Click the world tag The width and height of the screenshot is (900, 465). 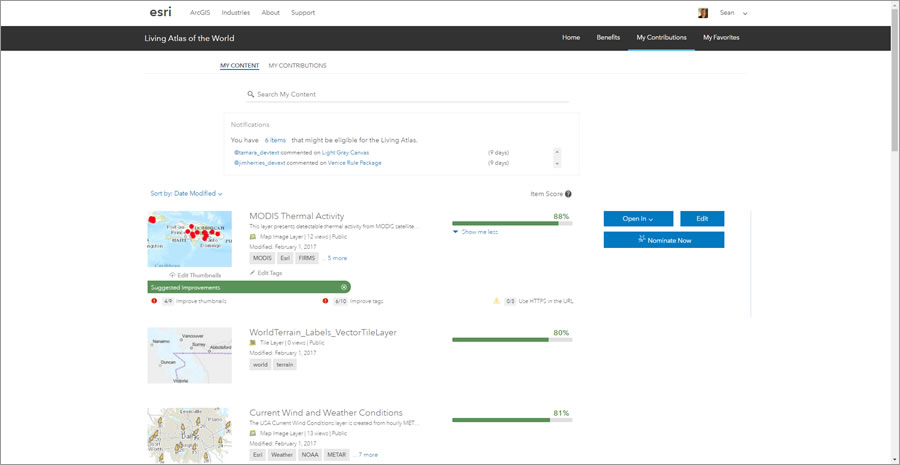(260, 365)
